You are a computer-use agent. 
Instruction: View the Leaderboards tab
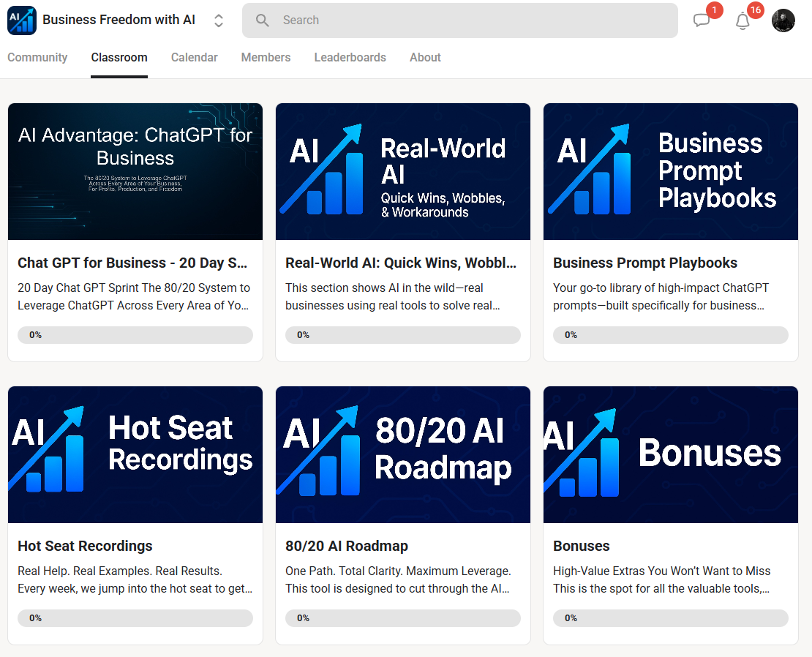(350, 58)
